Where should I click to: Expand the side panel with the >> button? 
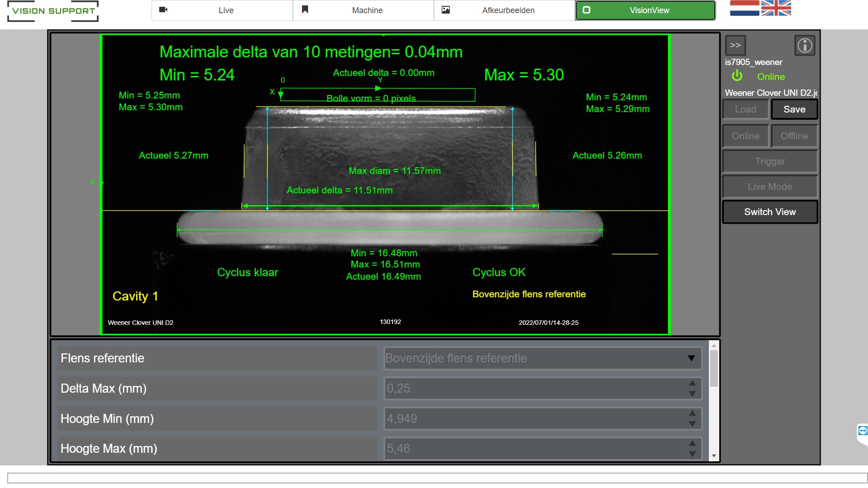(736, 46)
